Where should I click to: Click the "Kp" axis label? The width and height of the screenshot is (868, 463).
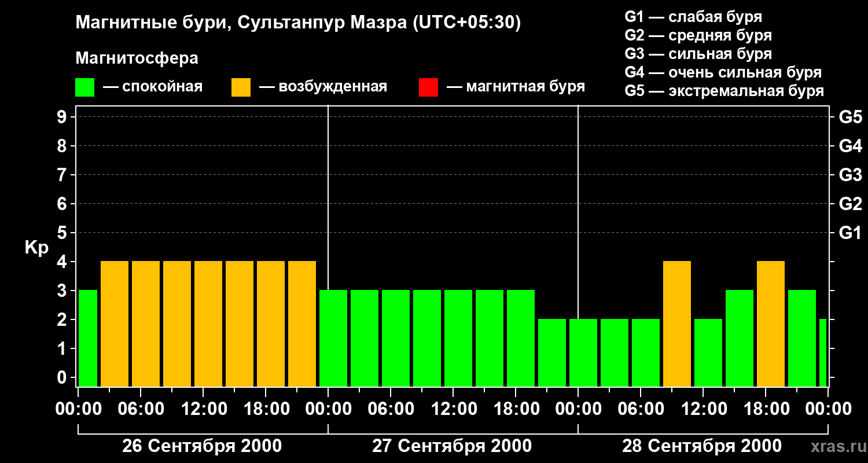click(x=36, y=248)
